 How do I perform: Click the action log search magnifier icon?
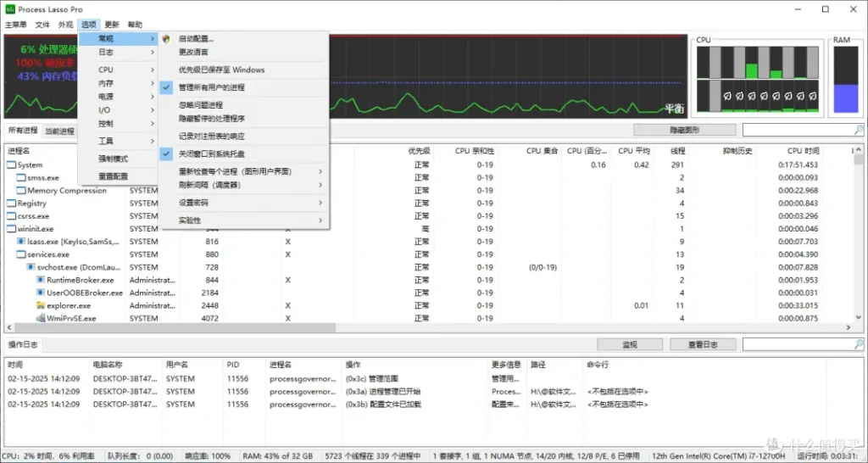coord(859,344)
